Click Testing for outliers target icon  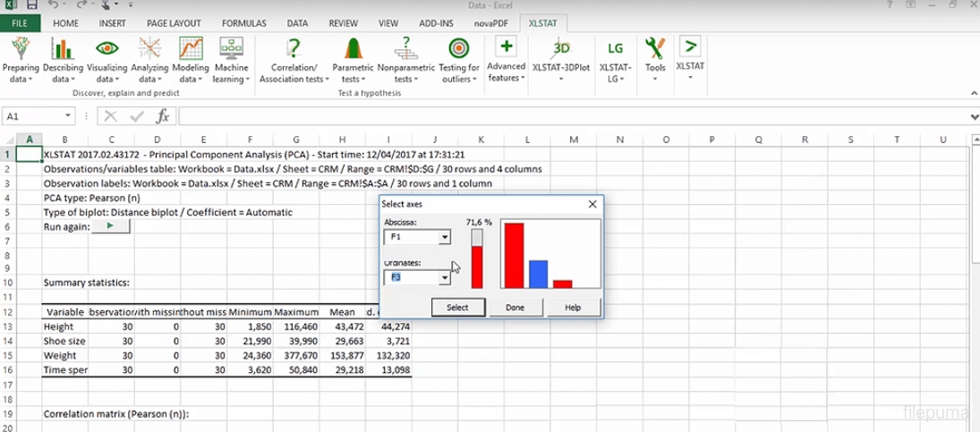tap(459, 48)
